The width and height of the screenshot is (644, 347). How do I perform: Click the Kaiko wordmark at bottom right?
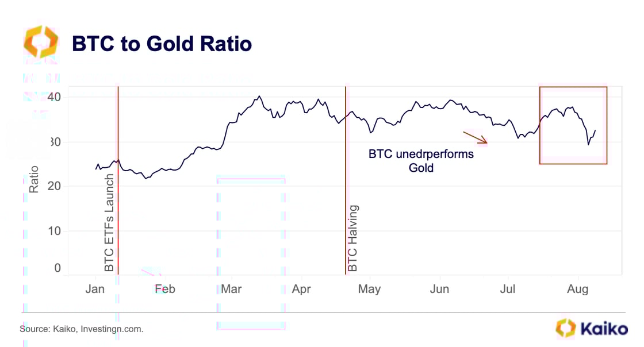click(x=603, y=329)
